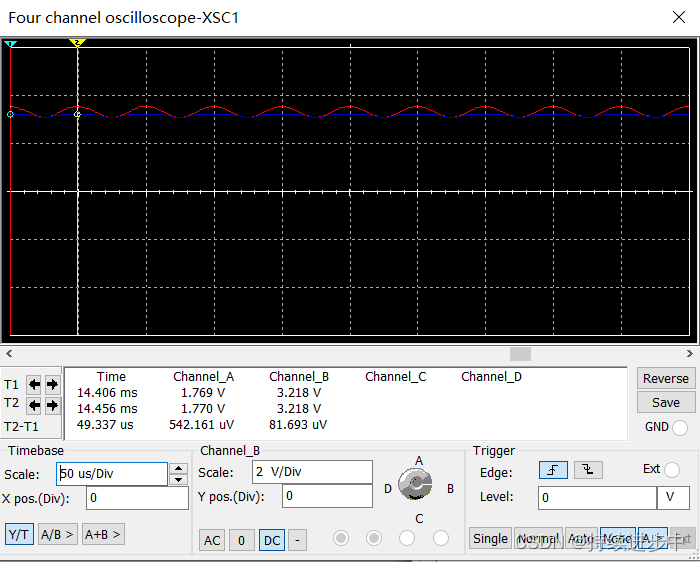The height and width of the screenshot is (562, 700).
Task: Set Channel_B coupling to AC
Action: 212,540
